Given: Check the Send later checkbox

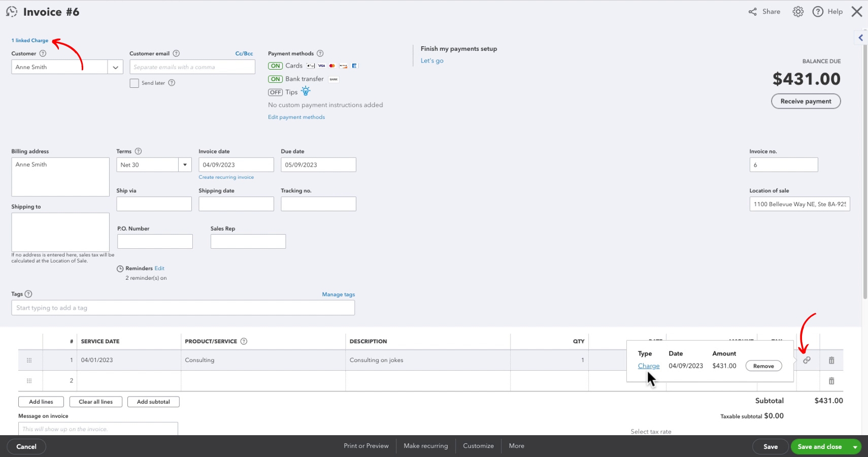Looking at the screenshot, I should coord(134,83).
